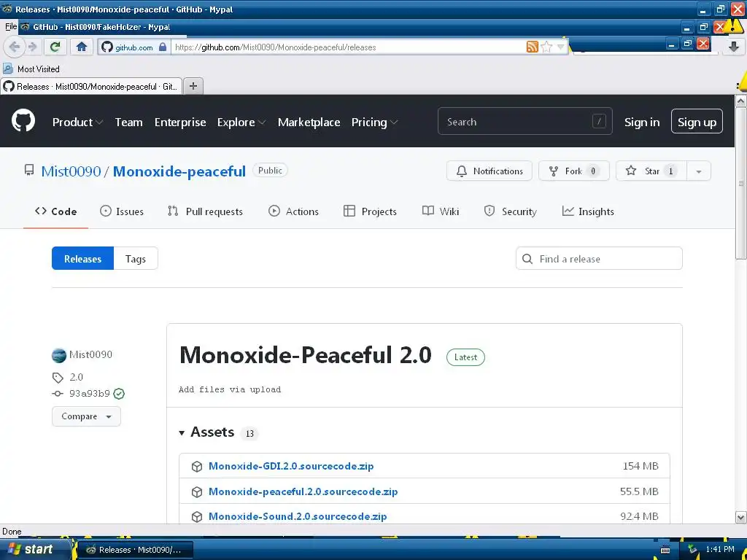
Task: Reload the page with the refresh button
Action: 55,47
